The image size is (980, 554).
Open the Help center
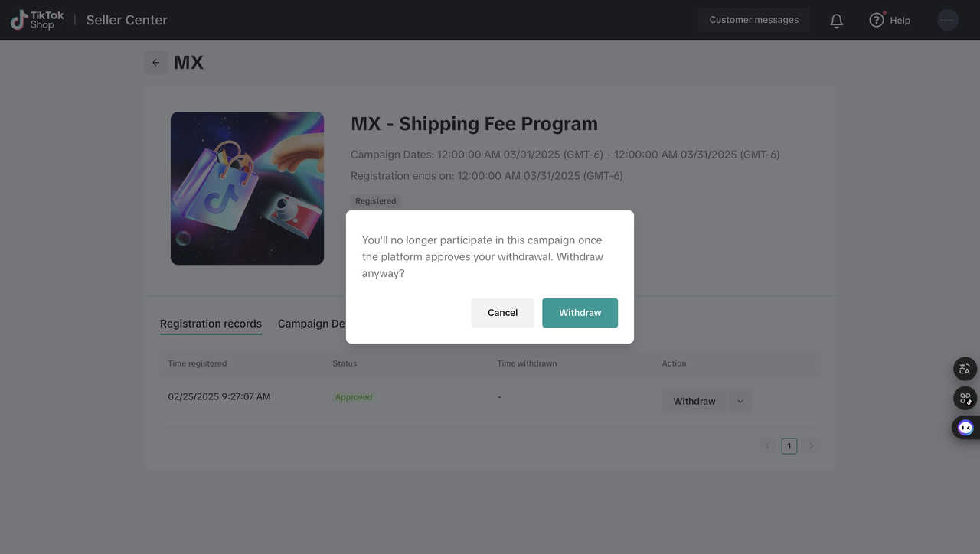coord(890,20)
